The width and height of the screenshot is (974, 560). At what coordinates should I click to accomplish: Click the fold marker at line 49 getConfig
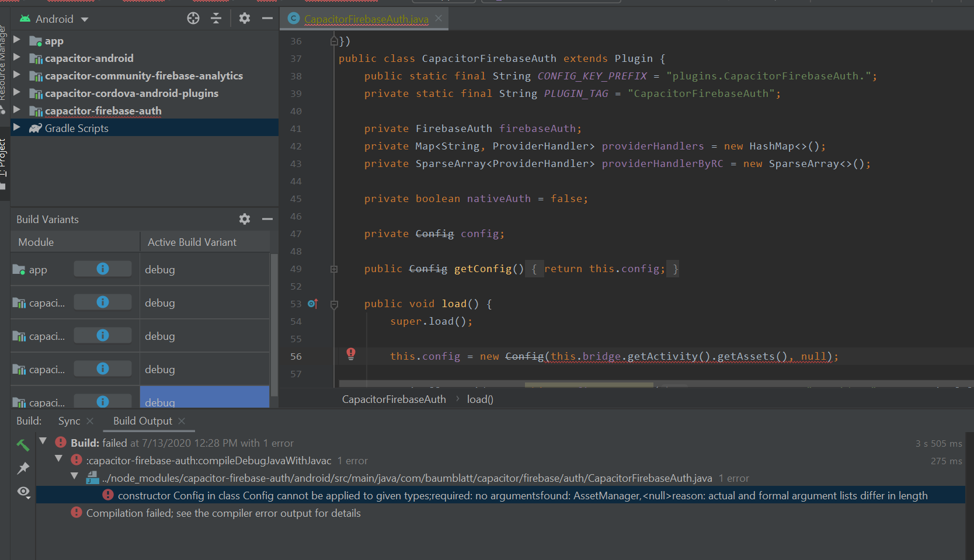click(334, 269)
